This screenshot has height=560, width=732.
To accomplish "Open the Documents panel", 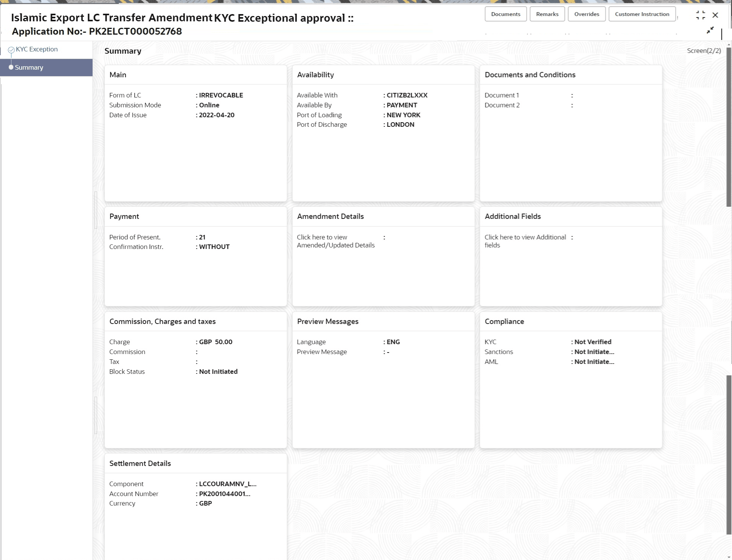I will click(x=505, y=14).
